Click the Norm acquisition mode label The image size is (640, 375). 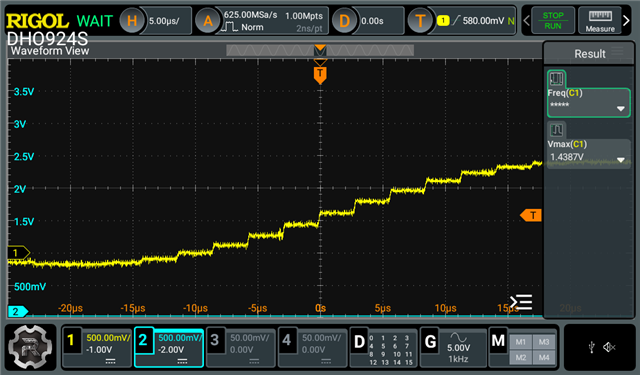click(252, 27)
